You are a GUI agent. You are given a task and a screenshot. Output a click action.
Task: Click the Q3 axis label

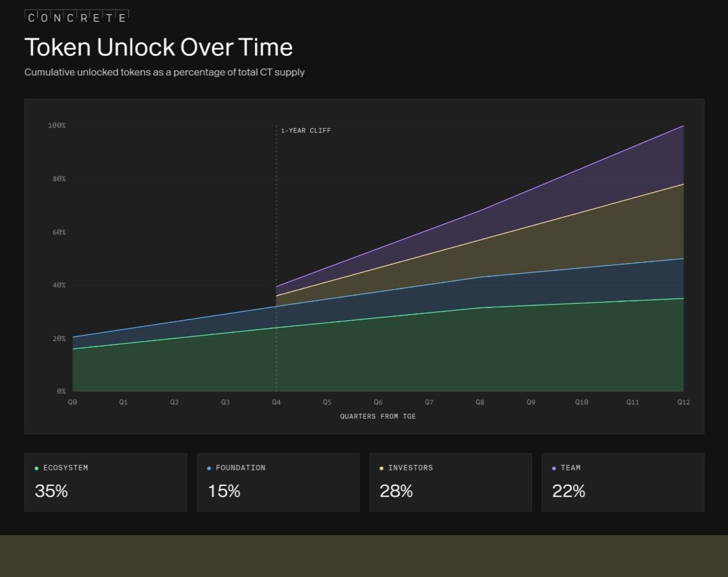click(225, 402)
